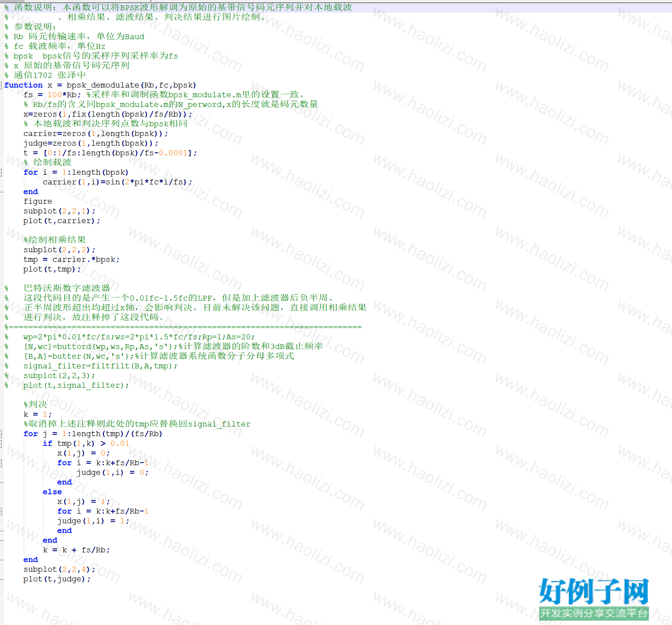The height and width of the screenshot is (625, 672).
Task: Click the 'else' keyword
Action: [52, 492]
